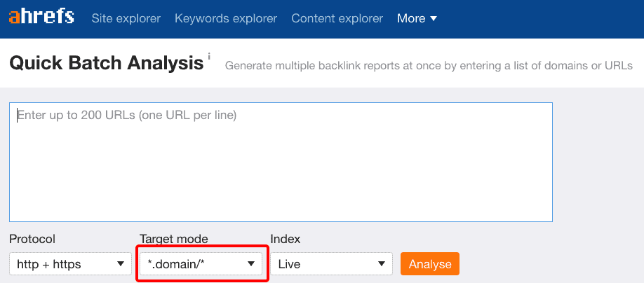Viewport: 644px width, 283px height.
Task: Open Site explorer
Action: point(126,18)
